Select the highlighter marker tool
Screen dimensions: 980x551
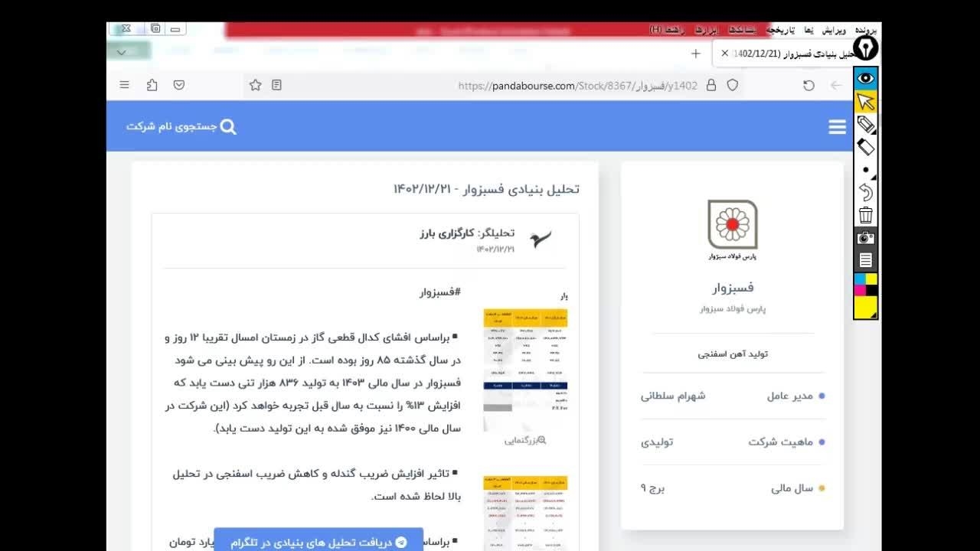(x=866, y=124)
